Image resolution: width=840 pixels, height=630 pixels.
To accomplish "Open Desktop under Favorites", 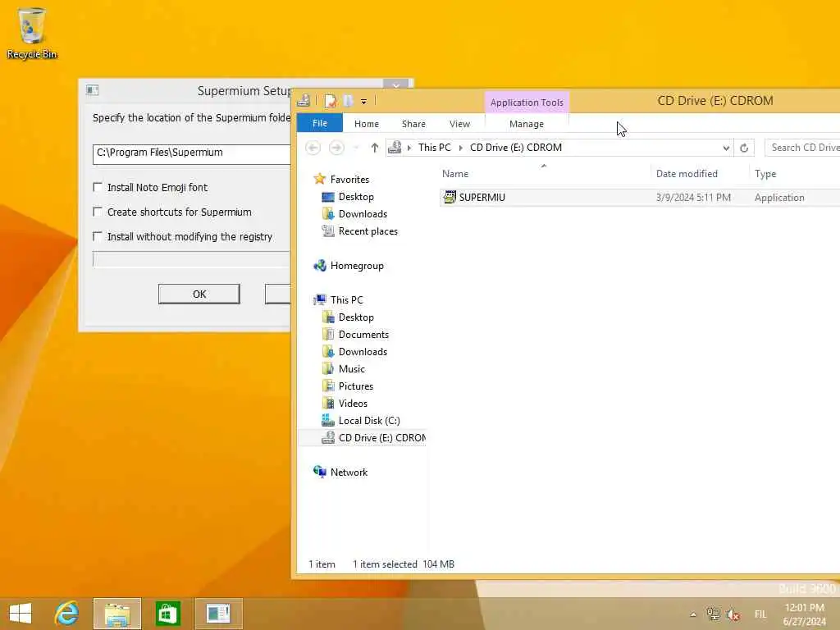I will point(356,197).
